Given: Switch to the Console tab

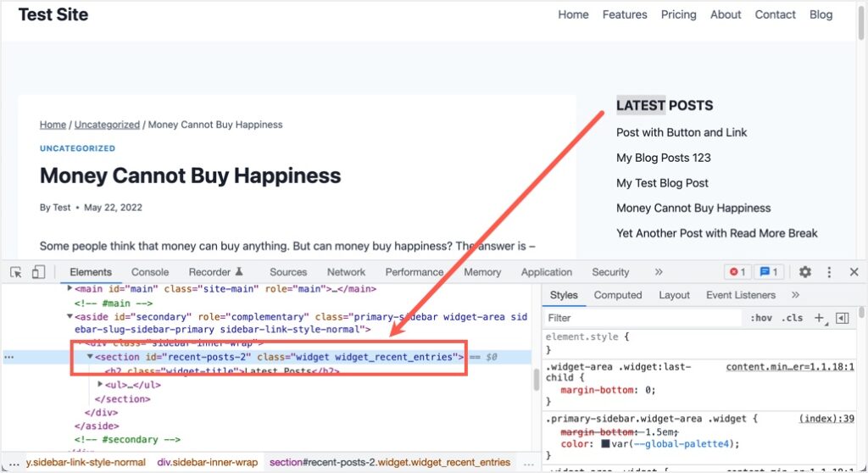Looking at the screenshot, I should point(150,272).
